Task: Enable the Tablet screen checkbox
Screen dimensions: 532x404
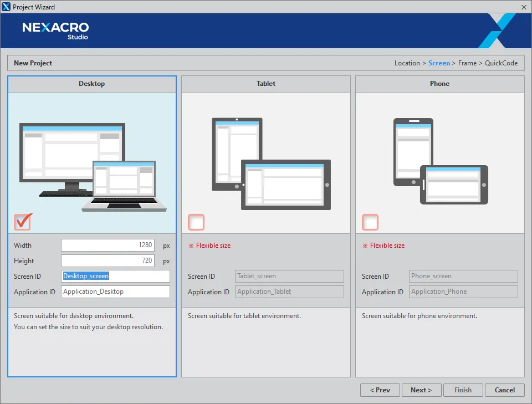Action: [x=196, y=222]
